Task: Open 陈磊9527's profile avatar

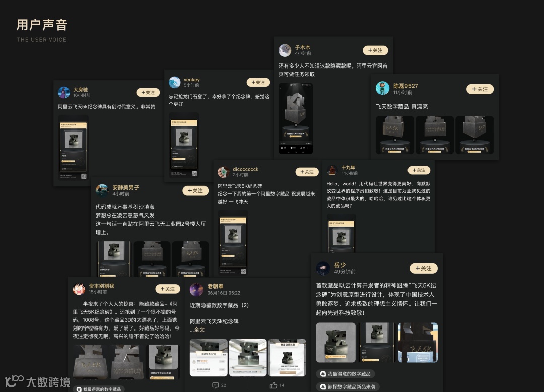Action: (x=383, y=88)
